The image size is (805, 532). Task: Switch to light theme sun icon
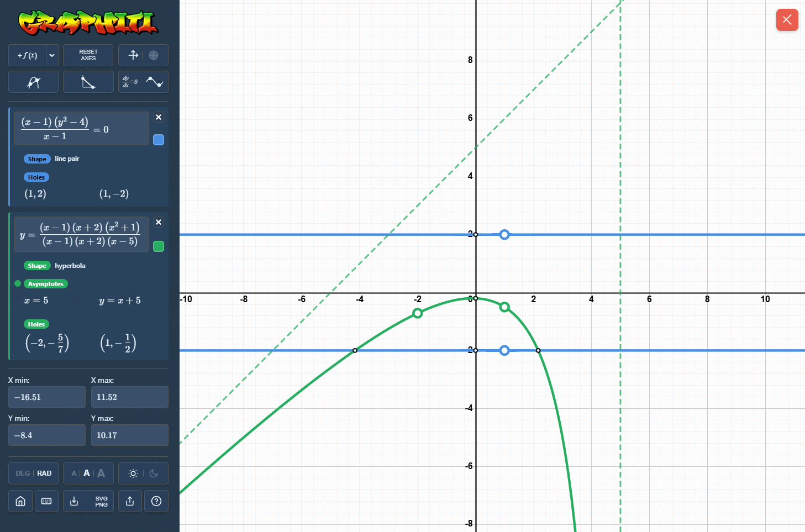click(133, 473)
